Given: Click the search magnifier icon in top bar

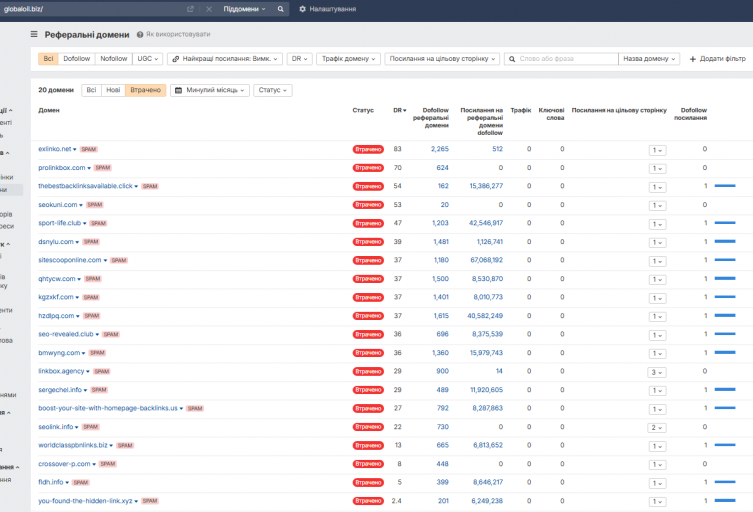Looking at the screenshot, I should pos(280,9).
